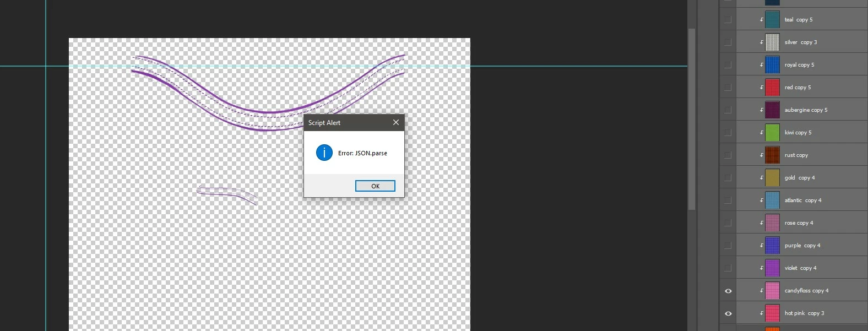Hide the hot pink copy 3 layer
868x331 pixels.
pos(728,313)
